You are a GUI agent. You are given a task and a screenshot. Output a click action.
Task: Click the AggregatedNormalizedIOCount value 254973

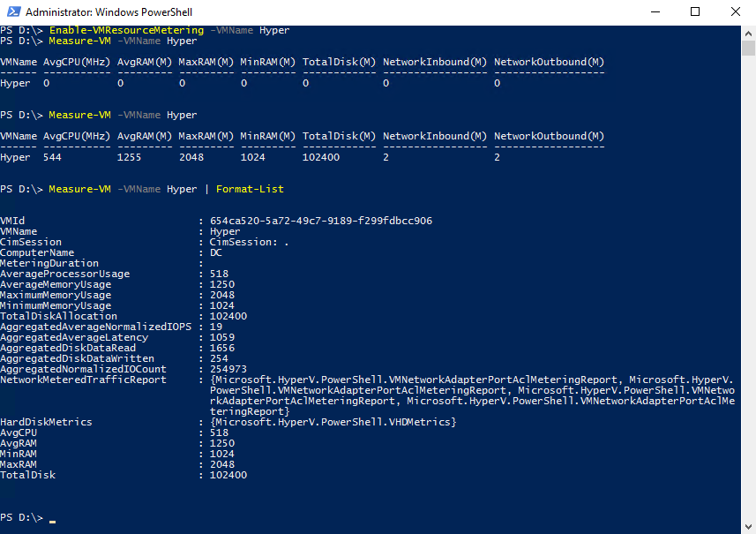click(228, 369)
